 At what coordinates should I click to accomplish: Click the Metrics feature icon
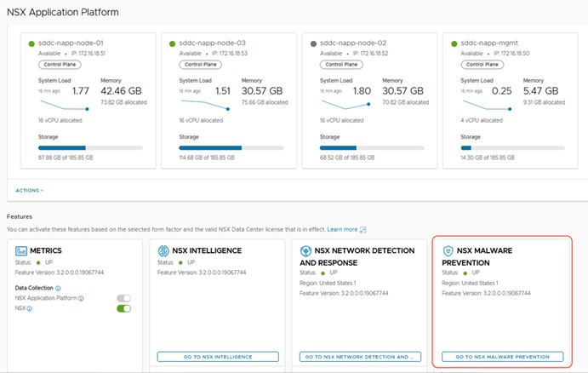click(x=22, y=251)
